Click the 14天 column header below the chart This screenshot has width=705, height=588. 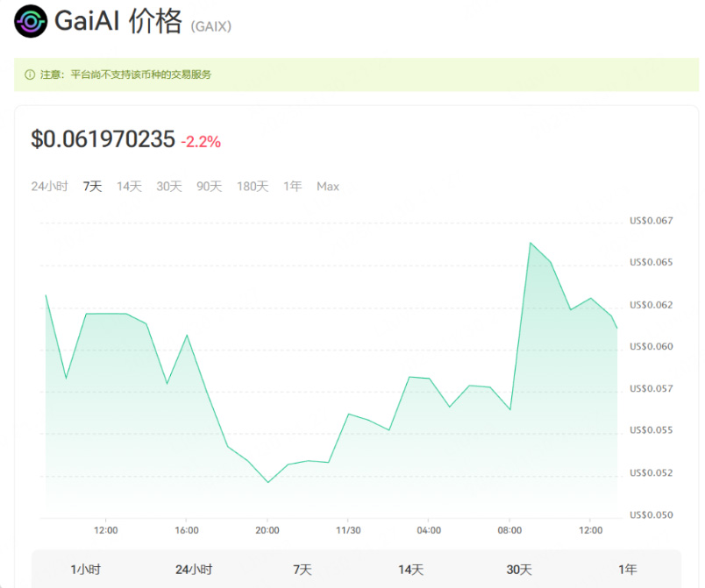click(x=411, y=570)
